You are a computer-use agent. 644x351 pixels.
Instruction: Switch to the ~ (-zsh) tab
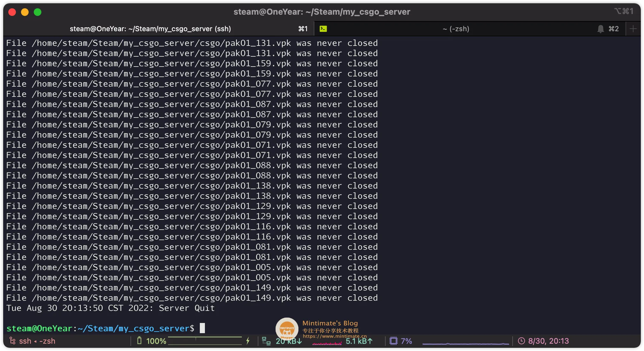(456, 29)
